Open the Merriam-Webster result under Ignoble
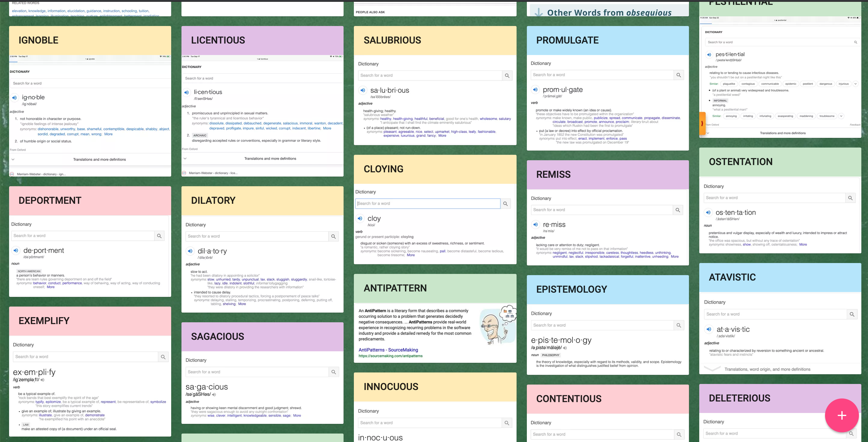 (x=41, y=174)
